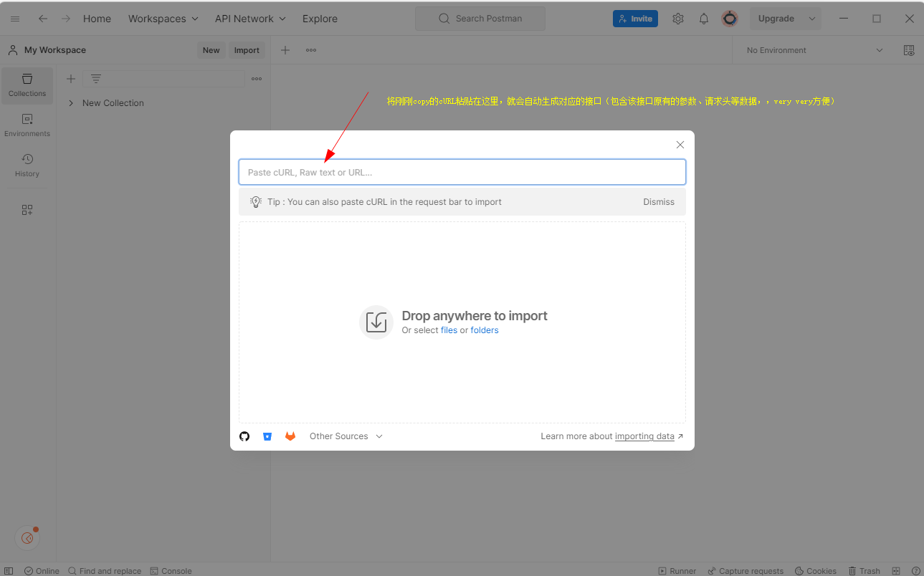Go to Home

click(97, 19)
